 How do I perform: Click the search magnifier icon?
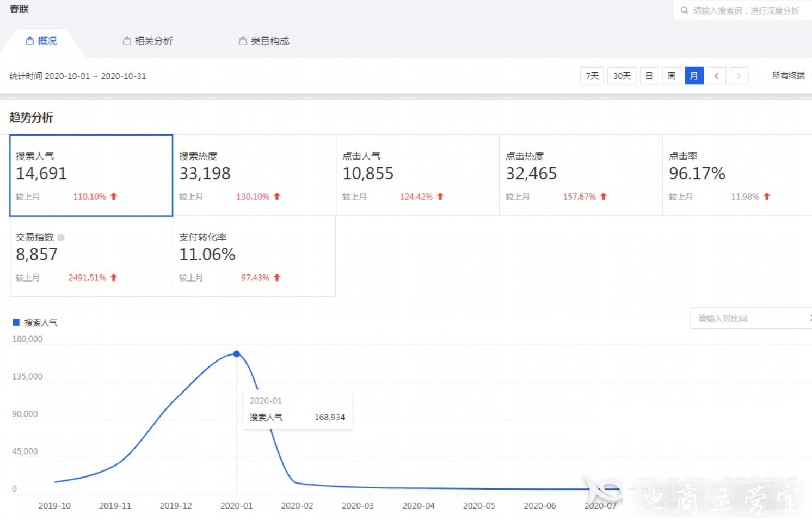click(x=684, y=10)
